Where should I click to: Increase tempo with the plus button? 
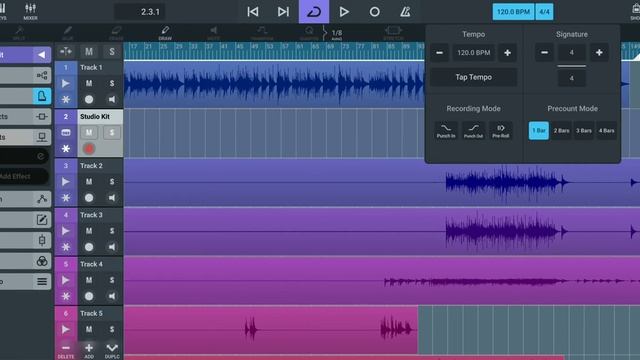click(x=507, y=53)
